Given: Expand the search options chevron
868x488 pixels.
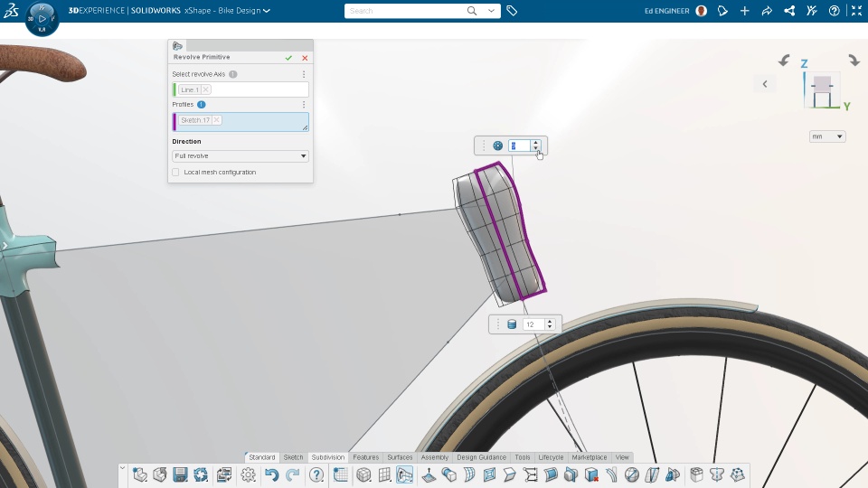Looking at the screenshot, I should tap(491, 11).
